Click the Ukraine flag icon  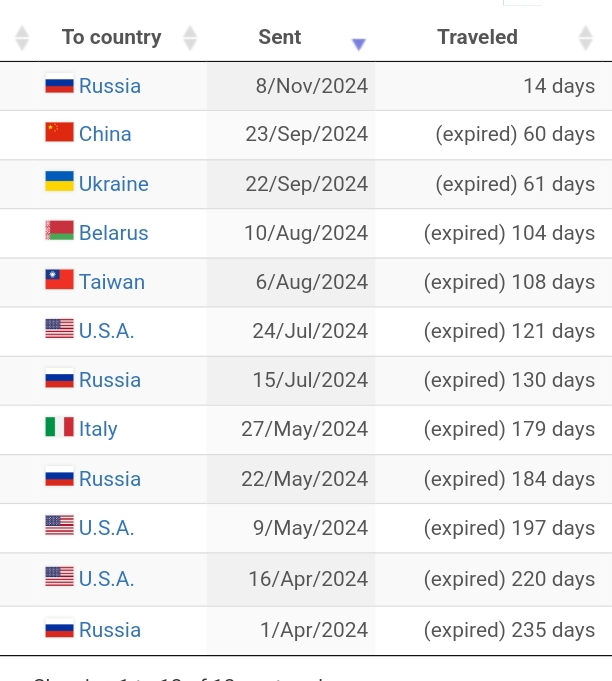pos(60,182)
